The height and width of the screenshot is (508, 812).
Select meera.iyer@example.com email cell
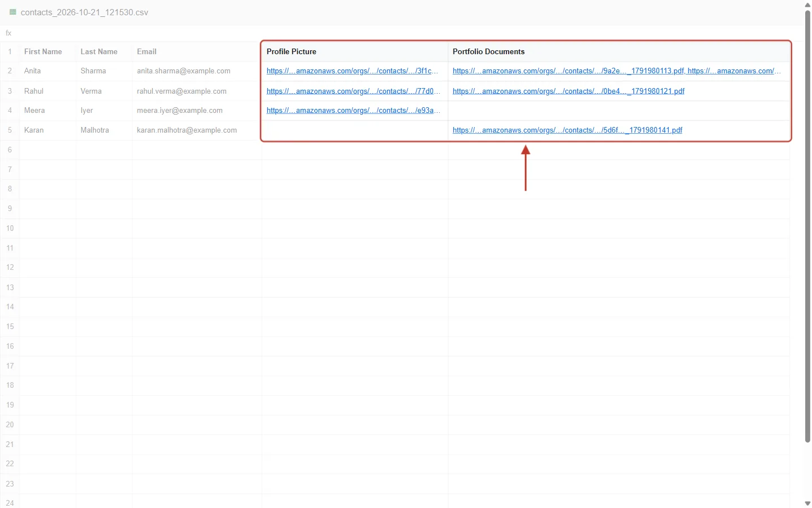(197, 111)
